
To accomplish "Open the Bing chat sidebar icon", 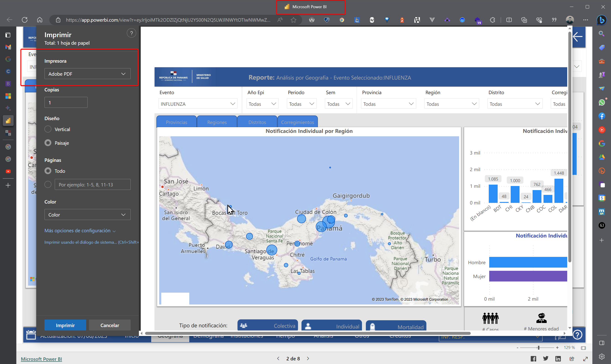I will [602, 20].
